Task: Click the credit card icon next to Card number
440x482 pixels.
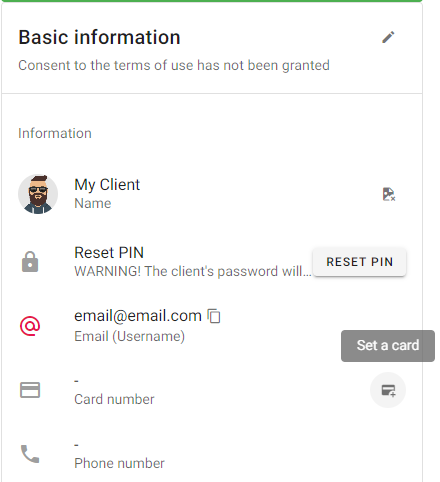Action: click(30, 390)
